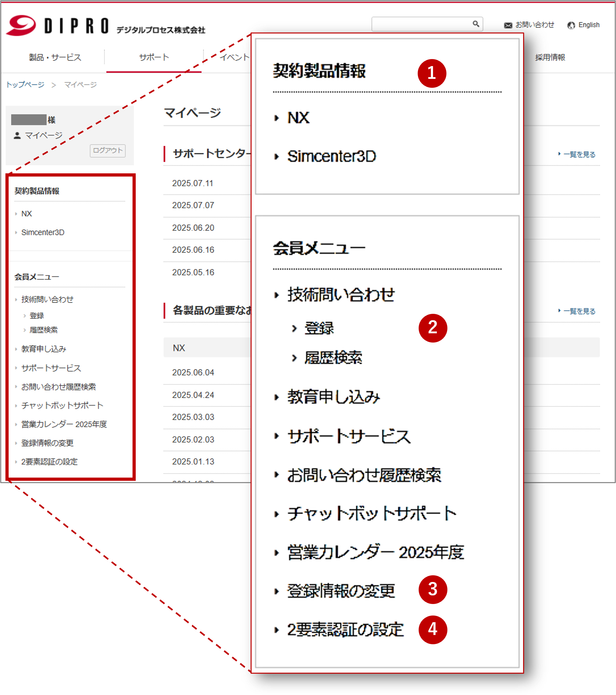Viewport: 616px width, 695px height.
Task: Open NX in small left sidebar product list
Action: point(27,214)
